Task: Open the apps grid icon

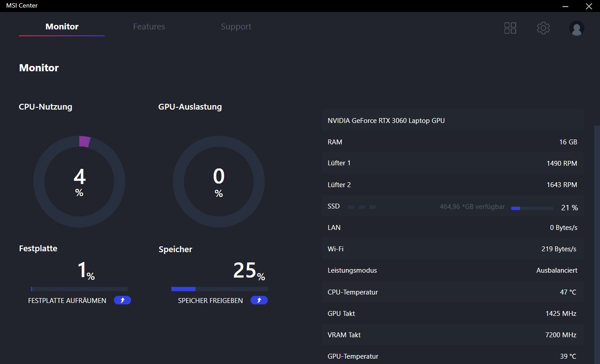Action: (510, 28)
